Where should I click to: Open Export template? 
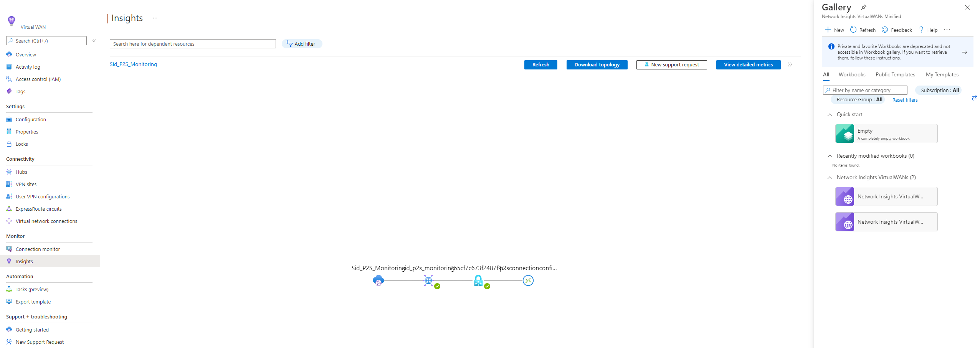[33, 302]
